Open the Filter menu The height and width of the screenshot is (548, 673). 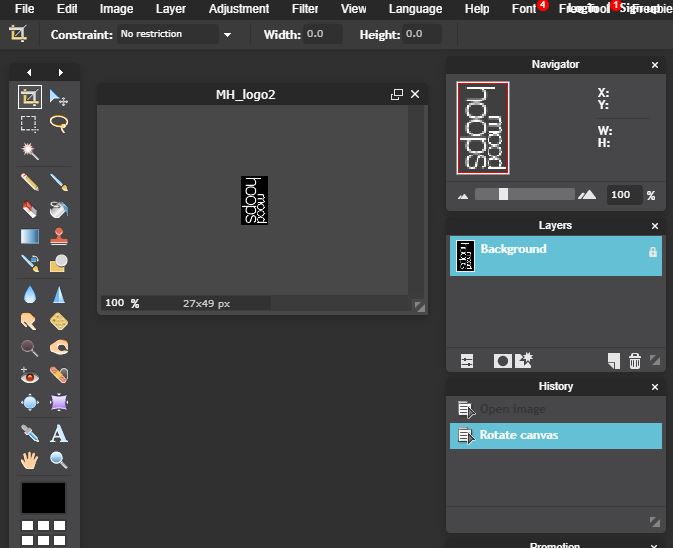305,9
